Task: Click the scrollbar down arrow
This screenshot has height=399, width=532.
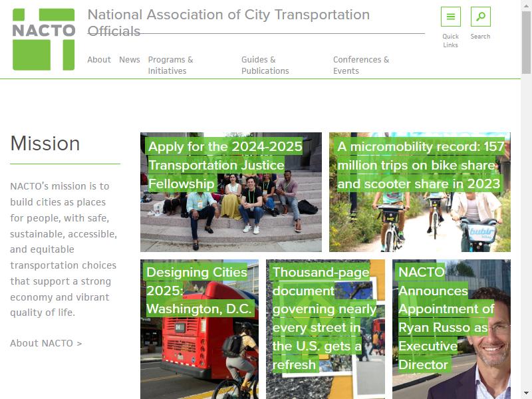Action: point(526,392)
